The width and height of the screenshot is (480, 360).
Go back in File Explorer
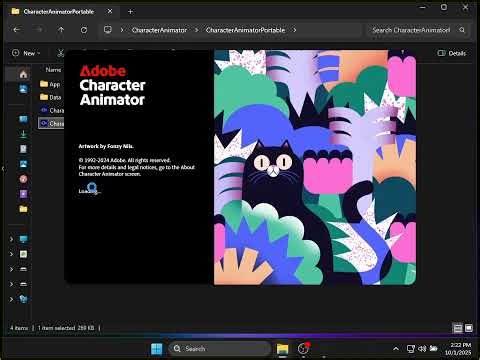pos(16,30)
